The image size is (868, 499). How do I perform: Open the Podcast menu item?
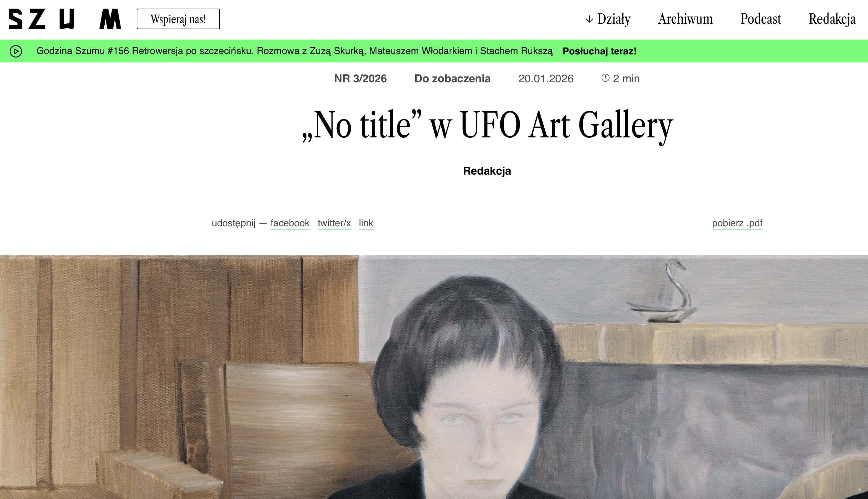(761, 19)
